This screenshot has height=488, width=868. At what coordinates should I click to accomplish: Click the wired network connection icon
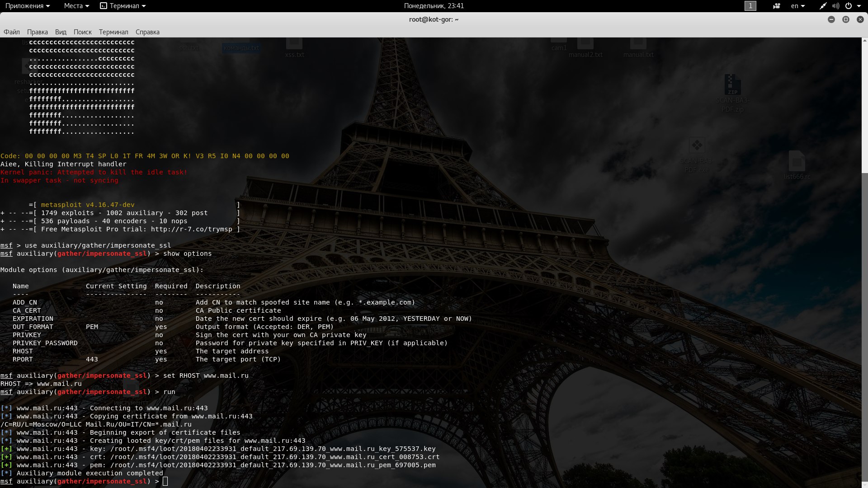pyautogui.click(x=823, y=6)
